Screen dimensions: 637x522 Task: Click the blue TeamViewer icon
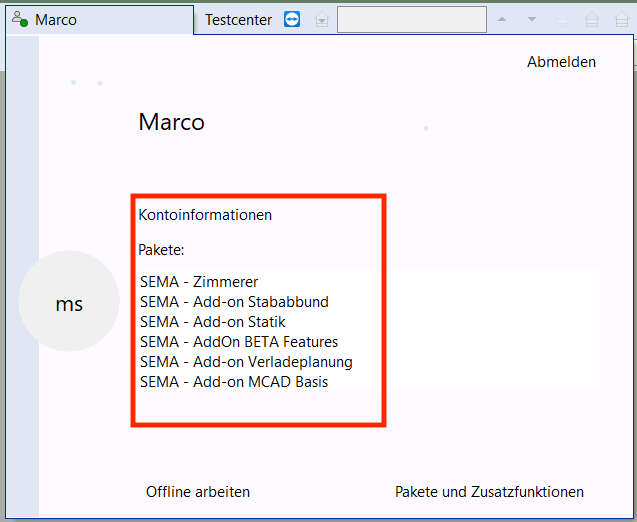point(292,19)
